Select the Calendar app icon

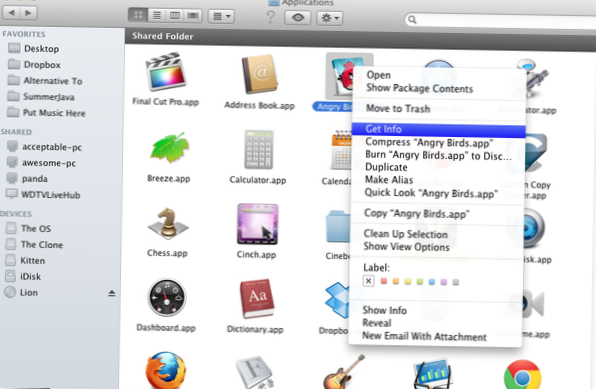click(x=341, y=151)
